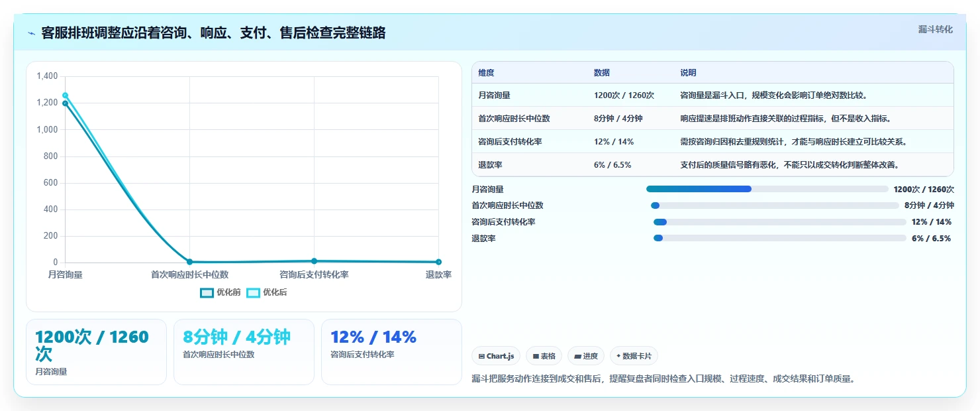Click the 说明 table column header
The height and width of the screenshot is (411, 980).
[688, 73]
